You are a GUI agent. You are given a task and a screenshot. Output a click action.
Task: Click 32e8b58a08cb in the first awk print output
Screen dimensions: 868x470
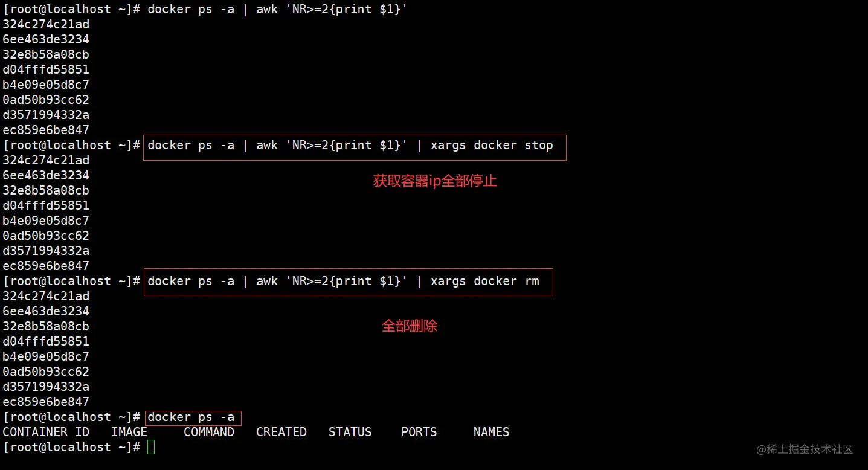pos(46,54)
